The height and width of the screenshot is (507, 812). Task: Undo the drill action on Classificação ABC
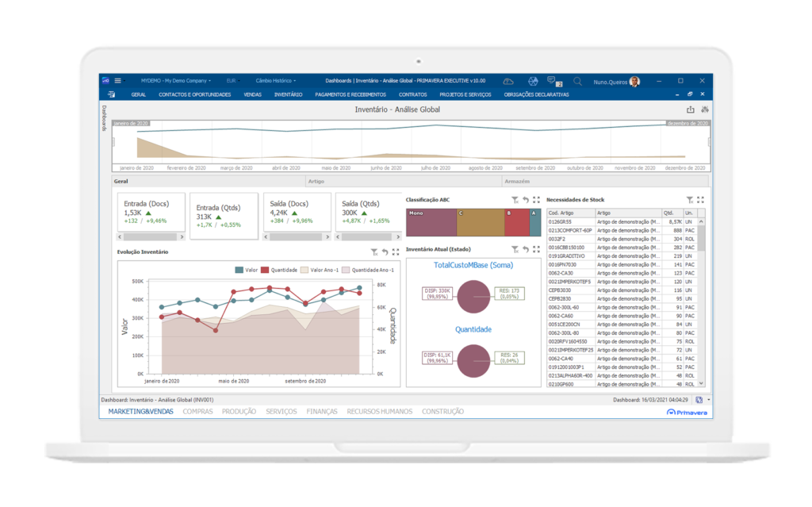tap(526, 200)
